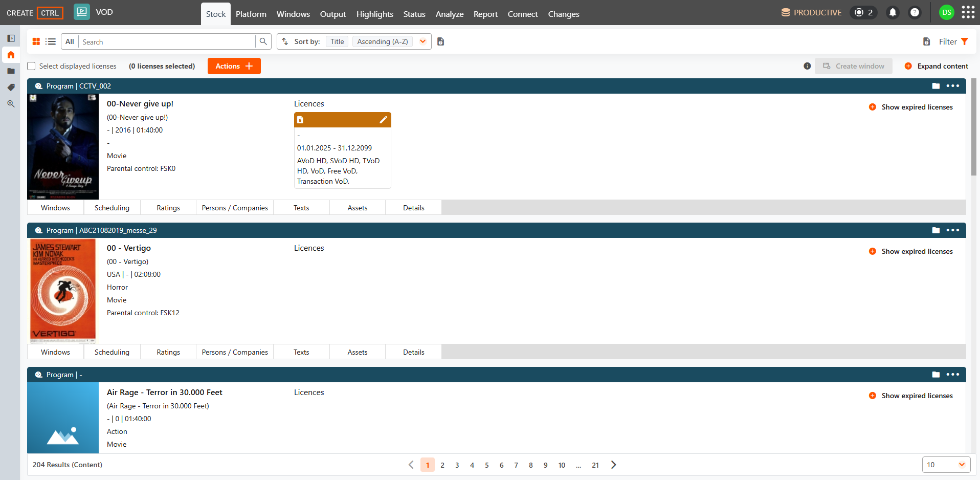The width and height of the screenshot is (980, 480).
Task: Show expired licenses for 00 - Vertigo
Action: click(911, 251)
